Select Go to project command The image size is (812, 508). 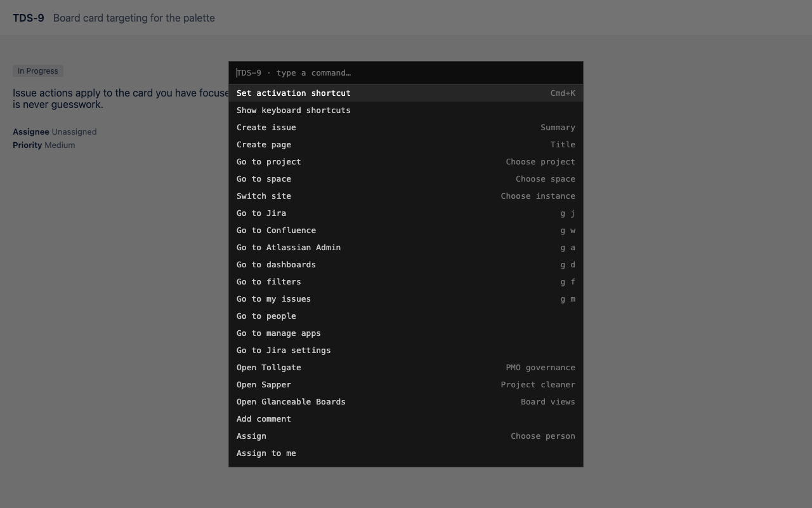click(406, 162)
